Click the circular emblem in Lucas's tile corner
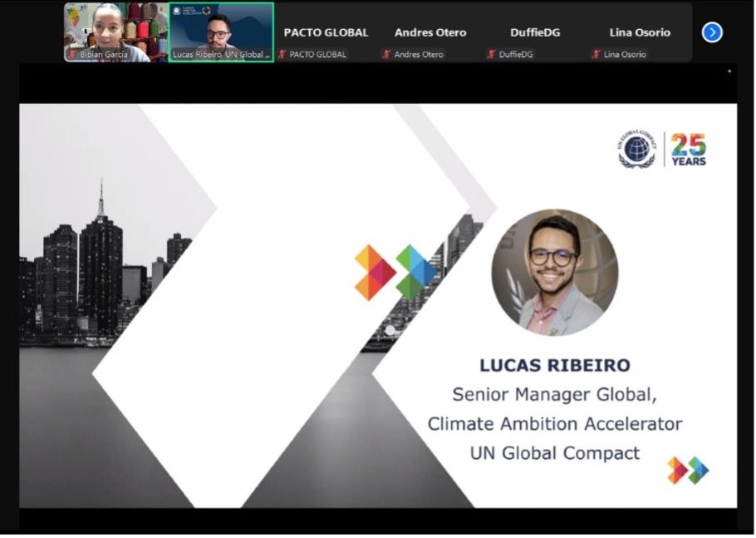The width and height of the screenshot is (756, 538). coord(177,11)
